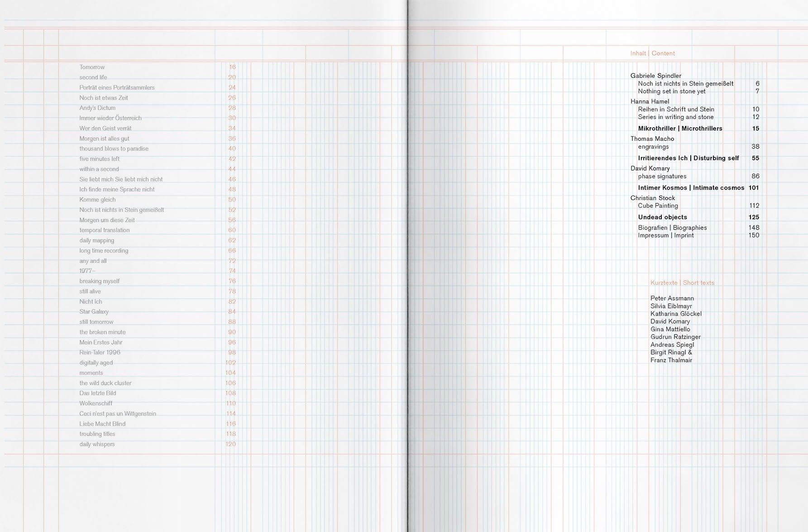The image size is (808, 532).
Task: Click the 'within a second' line
Action: (99, 169)
